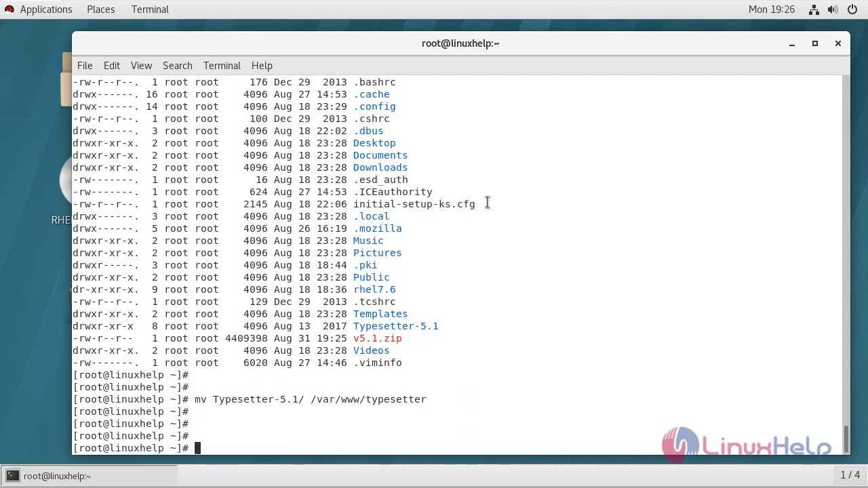The image size is (868, 488).
Task: Minimize the root@linuxhelp terminal window
Action: coord(791,43)
